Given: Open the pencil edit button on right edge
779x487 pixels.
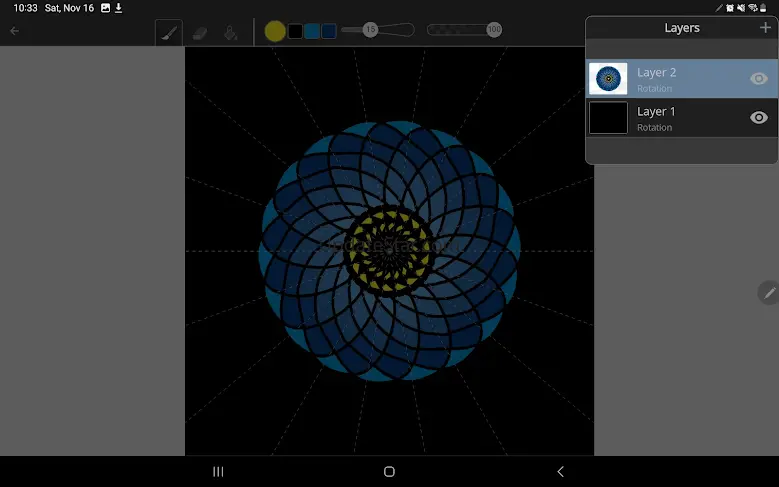Looking at the screenshot, I should [x=769, y=293].
